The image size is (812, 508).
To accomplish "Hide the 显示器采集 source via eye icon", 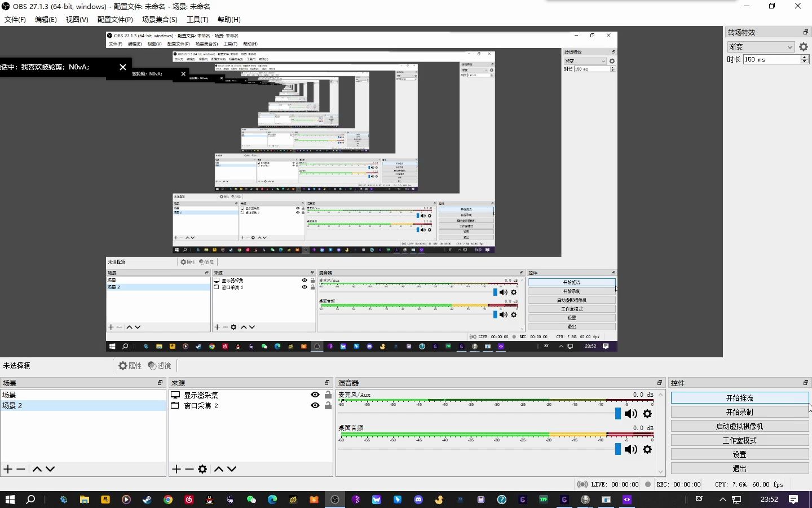I will point(315,395).
